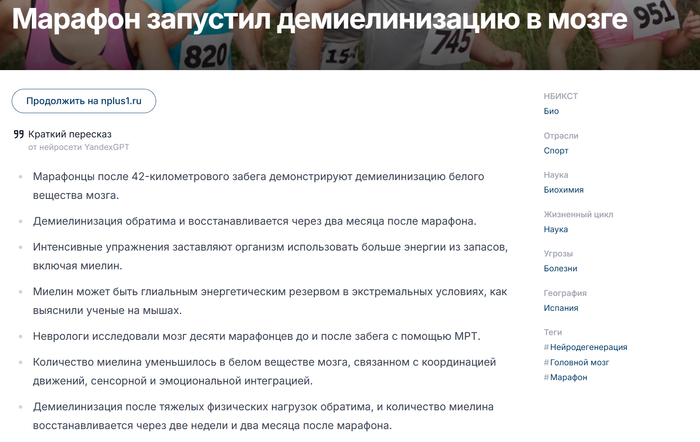Click the quote icon beside 'Краткий пересказ'
Viewport: 700px width, 442px height.
click(18, 134)
